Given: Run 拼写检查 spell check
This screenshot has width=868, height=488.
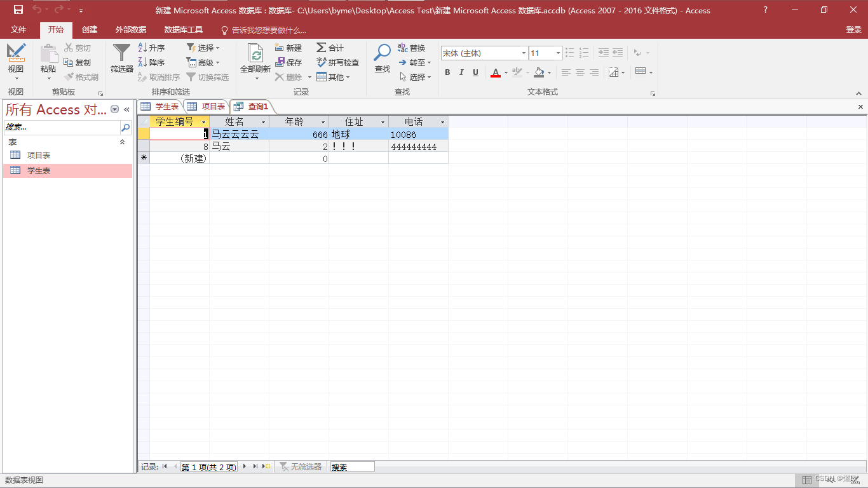Looking at the screenshot, I should pyautogui.click(x=337, y=62).
